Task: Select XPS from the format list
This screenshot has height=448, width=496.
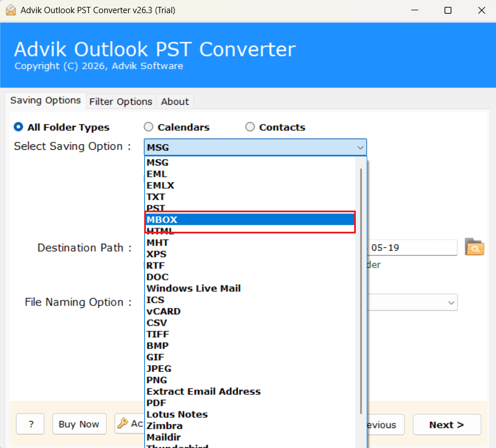Action: point(250,254)
